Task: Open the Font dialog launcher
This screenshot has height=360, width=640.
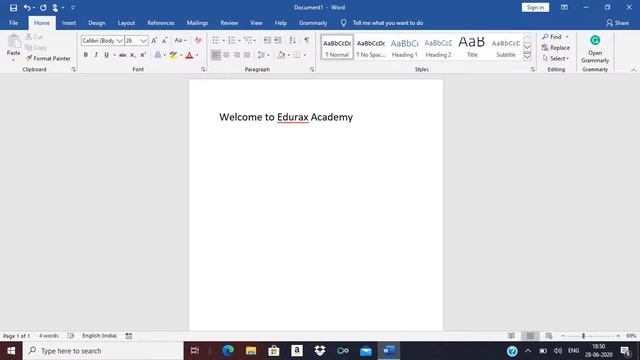Action: [203, 70]
